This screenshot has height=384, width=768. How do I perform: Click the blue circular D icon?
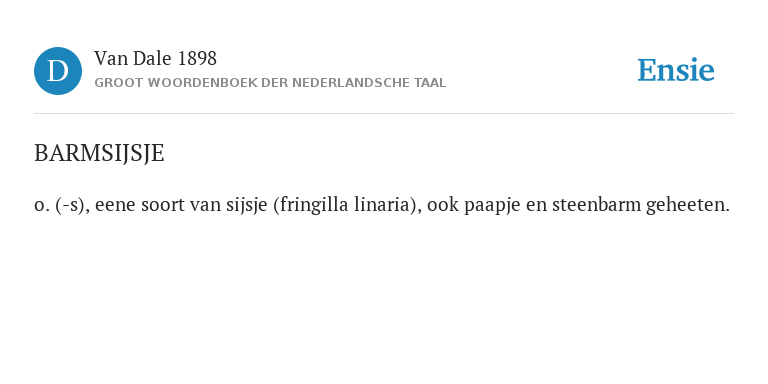[x=58, y=71]
